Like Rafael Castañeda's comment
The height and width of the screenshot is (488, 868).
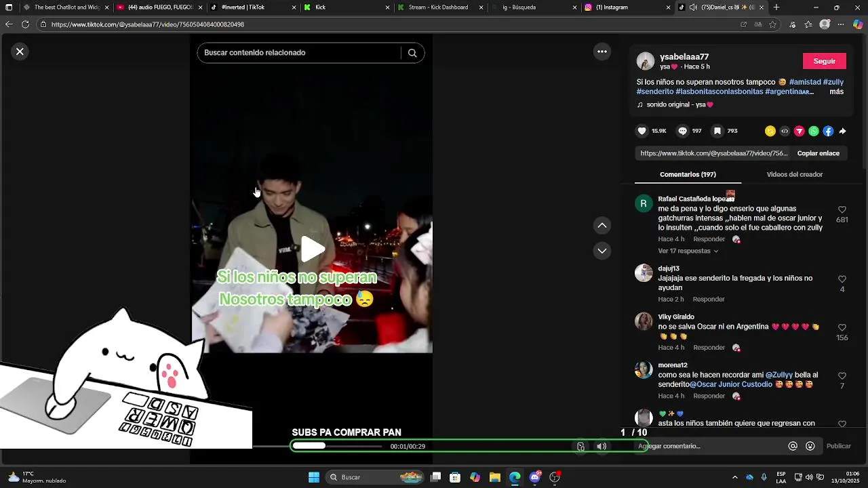click(x=842, y=210)
